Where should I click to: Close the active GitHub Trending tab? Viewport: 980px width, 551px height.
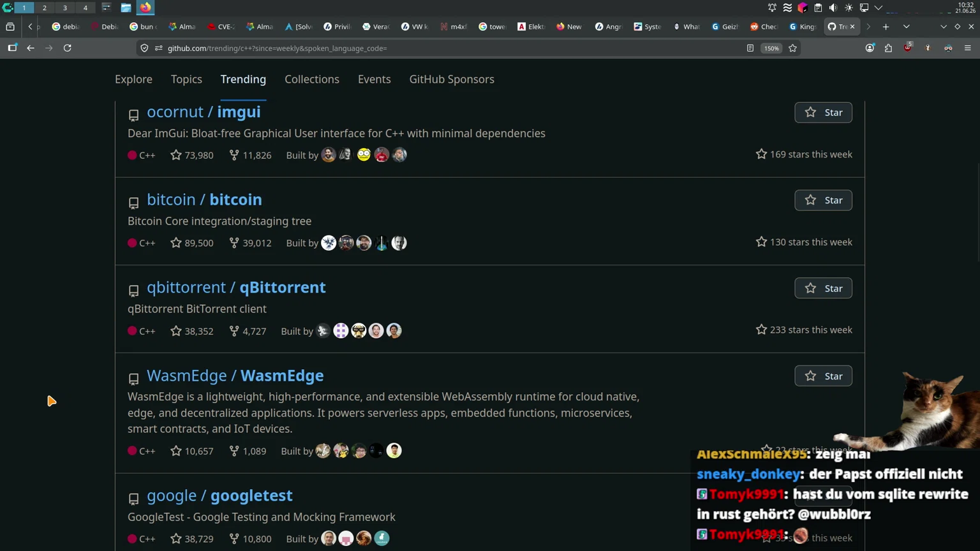pos(852,27)
